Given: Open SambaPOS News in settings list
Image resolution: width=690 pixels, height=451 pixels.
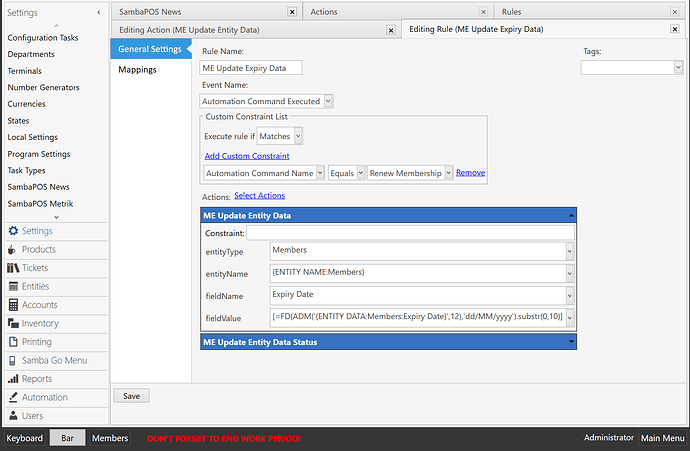Looking at the screenshot, I should [38, 187].
